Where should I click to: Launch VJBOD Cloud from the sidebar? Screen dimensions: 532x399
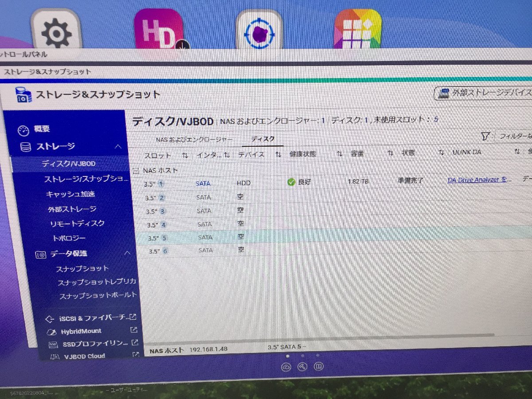[x=85, y=356]
